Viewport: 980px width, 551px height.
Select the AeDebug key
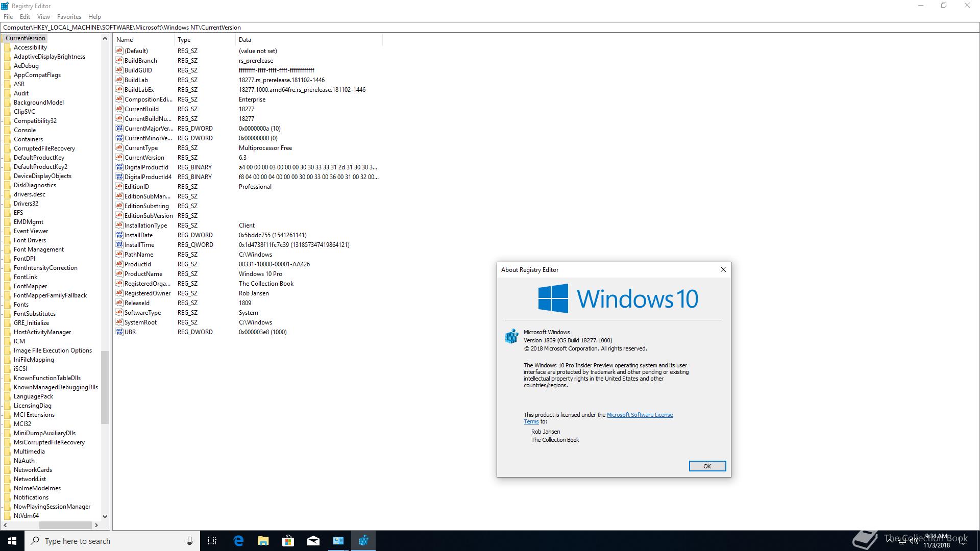(x=26, y=66)
